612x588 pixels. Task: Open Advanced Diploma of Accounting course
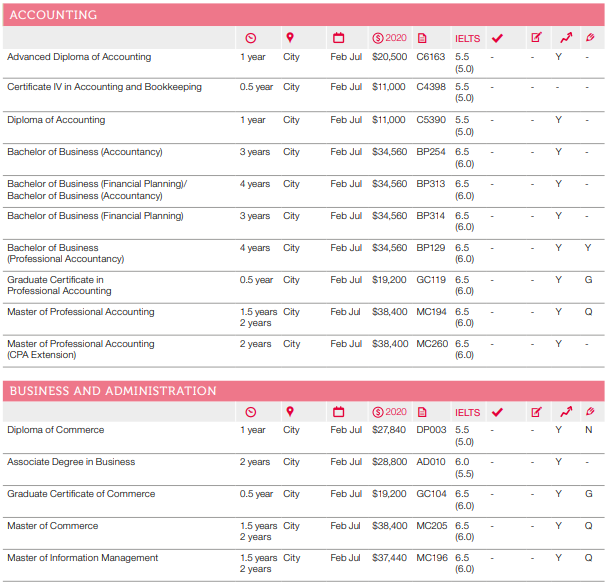point(78,57)
